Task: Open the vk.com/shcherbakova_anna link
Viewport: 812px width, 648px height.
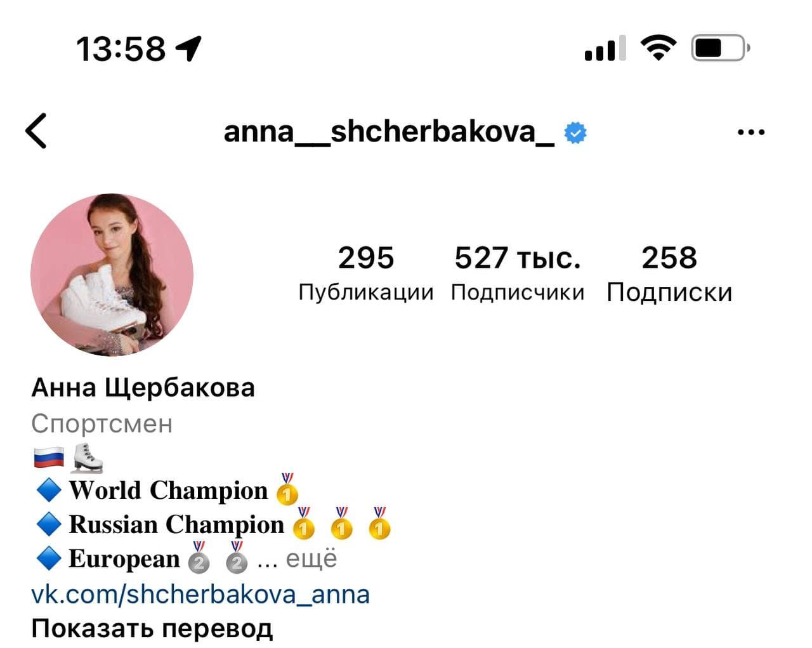Action: pyautogui.click(x=200, y=594)
